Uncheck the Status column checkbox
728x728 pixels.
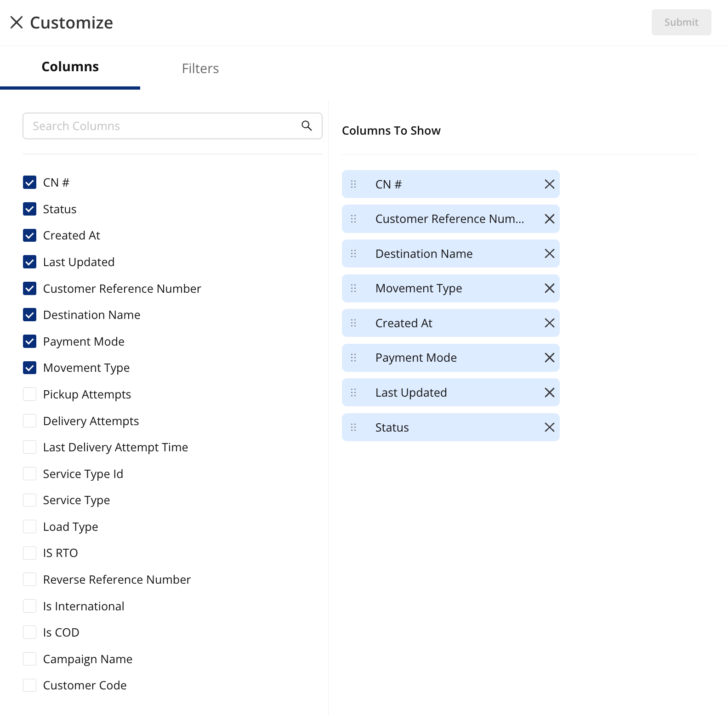tap(30, 209)
